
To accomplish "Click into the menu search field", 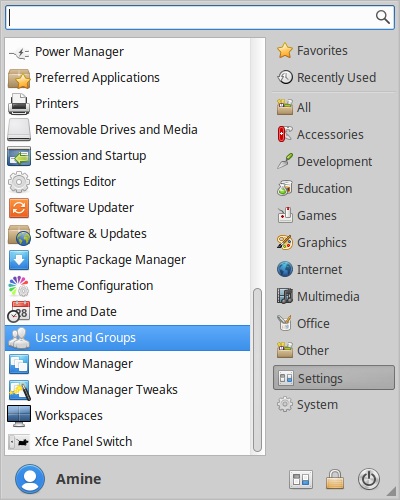I will point(200,17).
